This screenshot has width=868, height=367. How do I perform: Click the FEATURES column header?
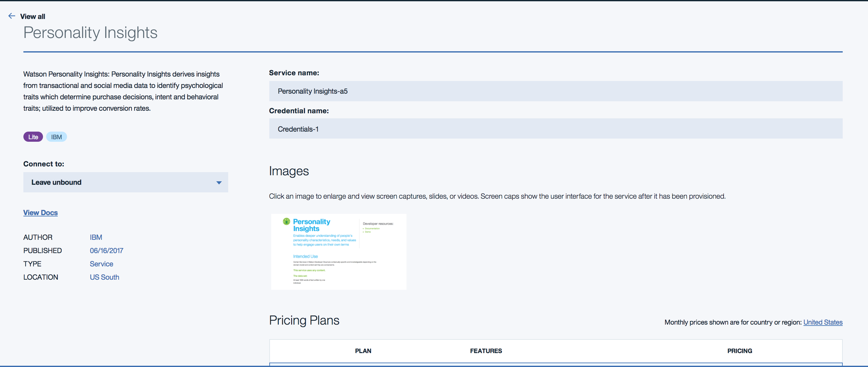[486, 351]
